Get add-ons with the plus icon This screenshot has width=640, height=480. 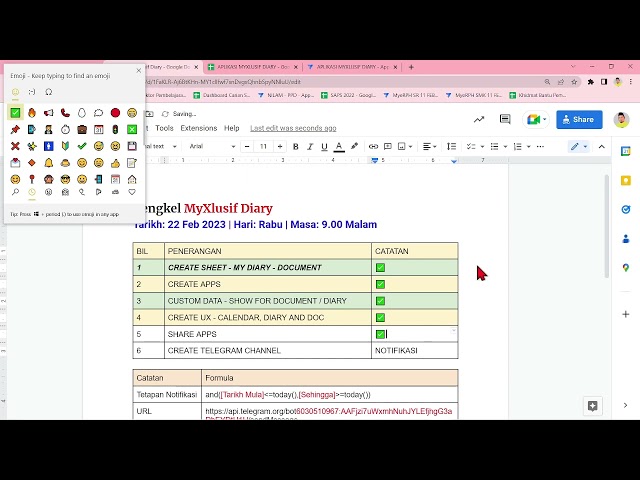(626, 314)
